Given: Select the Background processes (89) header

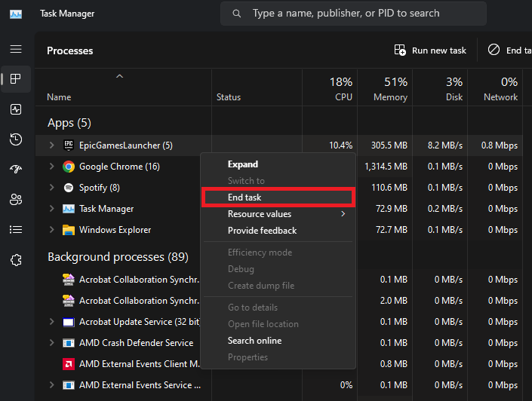Looking at the screenshot, I should click(118, 257).
